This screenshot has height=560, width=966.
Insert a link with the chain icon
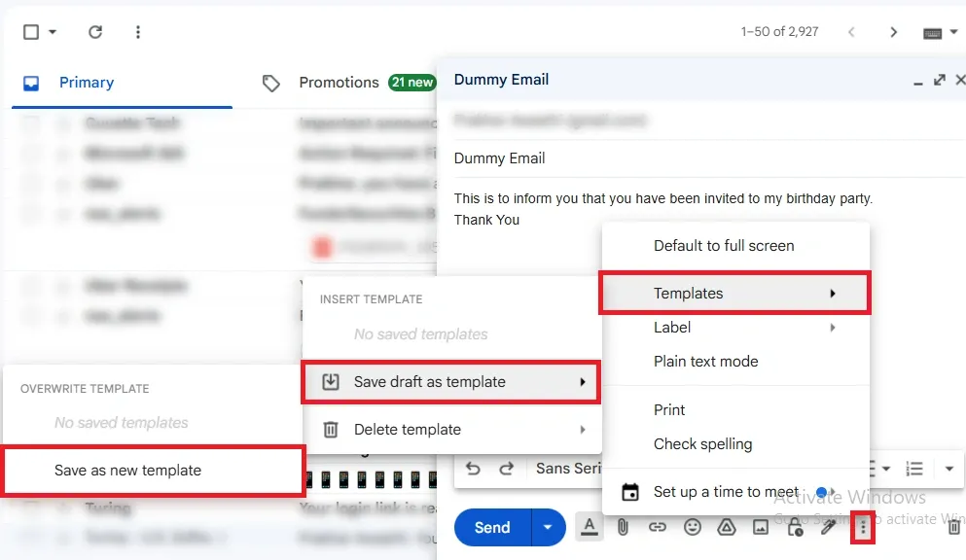coord(658,527)
